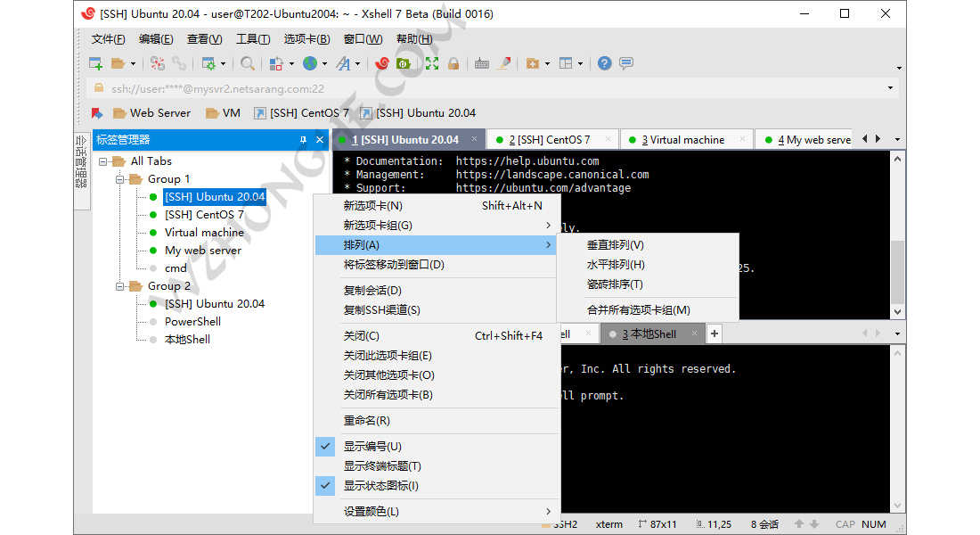Click the Help question mark icon
This screenshot has width=980, height=535.
click(603, 63)
